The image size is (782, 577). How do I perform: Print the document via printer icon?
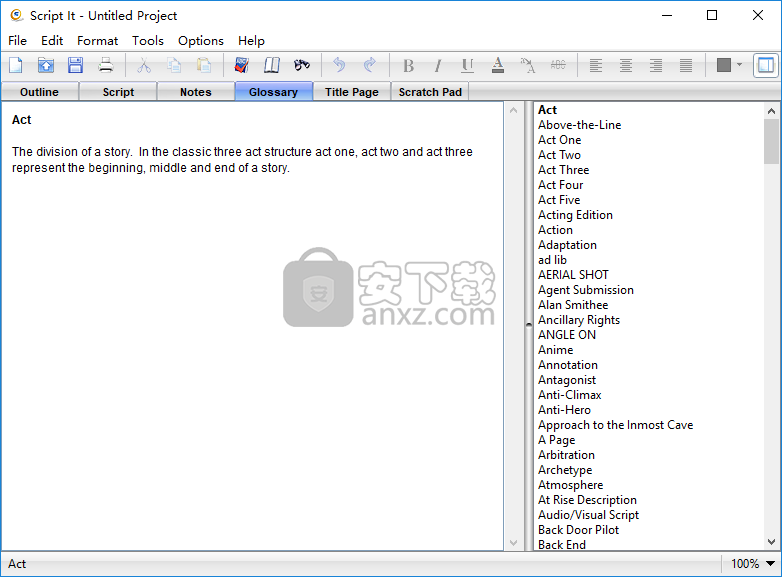coord(106,65)
